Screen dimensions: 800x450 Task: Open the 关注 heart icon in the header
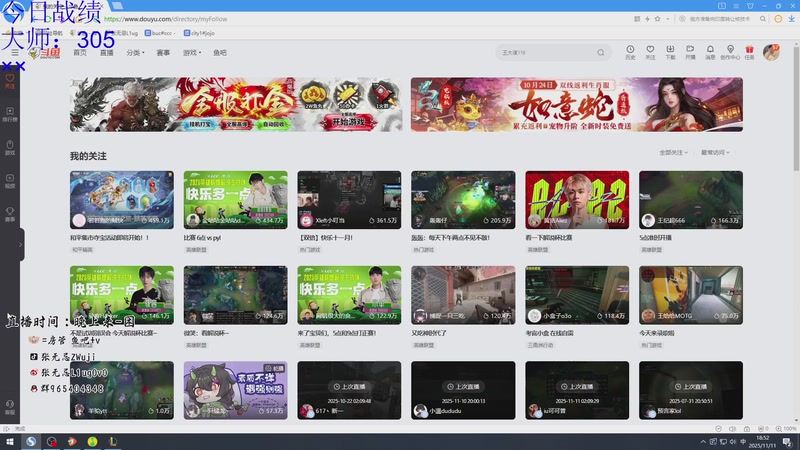[650, 52]
